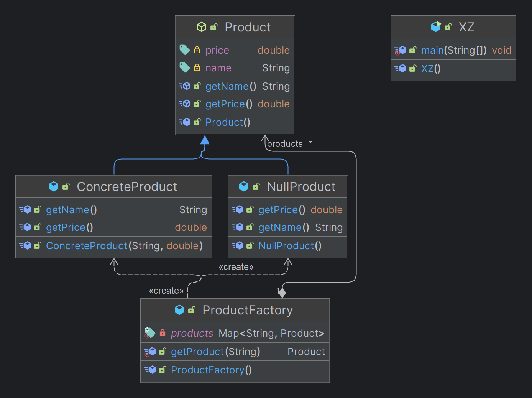This screenshot has width=532, height=398.
Task: Click the public visibility icon beside XZ title
Action: pyautogui.click(x=448, y=27)
